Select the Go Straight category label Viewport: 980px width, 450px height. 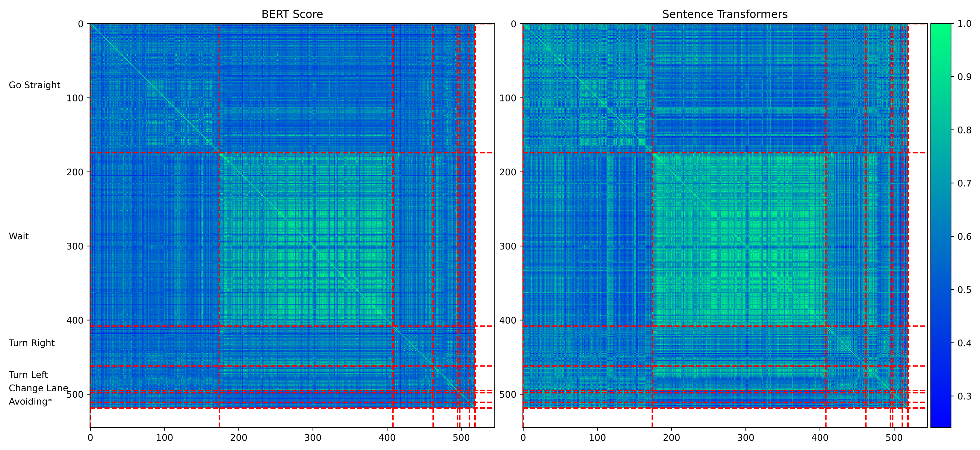pyautogui.click(x=34, y=85)
